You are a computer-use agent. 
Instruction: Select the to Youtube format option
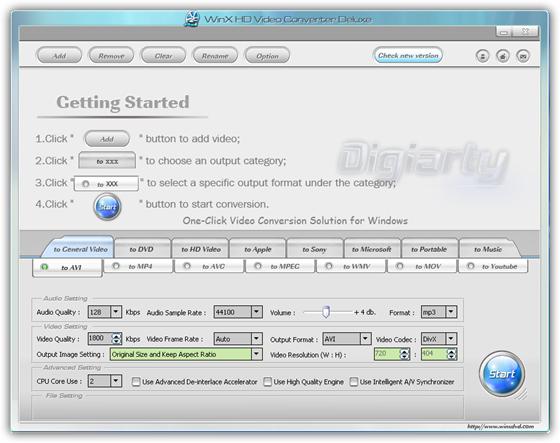tap(493, 267)
